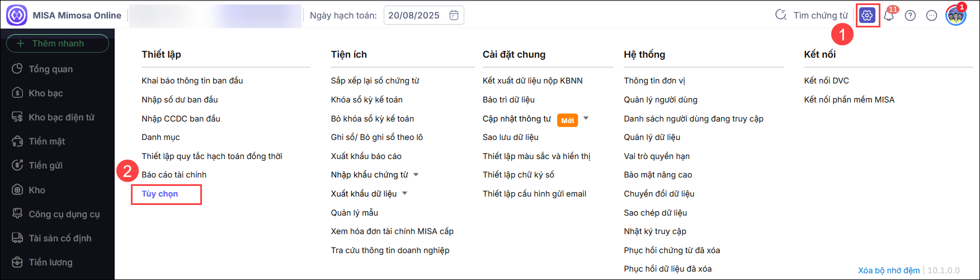Click the Tìm chứng từ search icon
The height and width of the screenshot is (280, 980).
pos(781,15)
